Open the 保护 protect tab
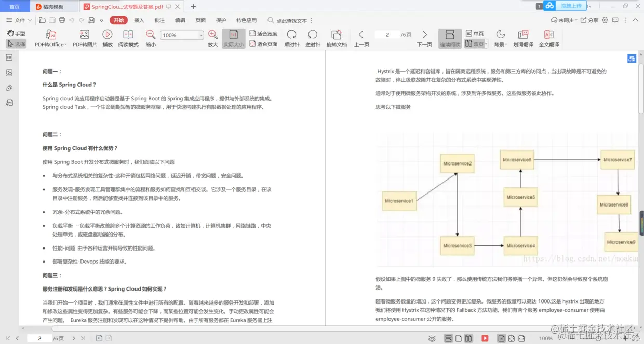 coord(221,20)
